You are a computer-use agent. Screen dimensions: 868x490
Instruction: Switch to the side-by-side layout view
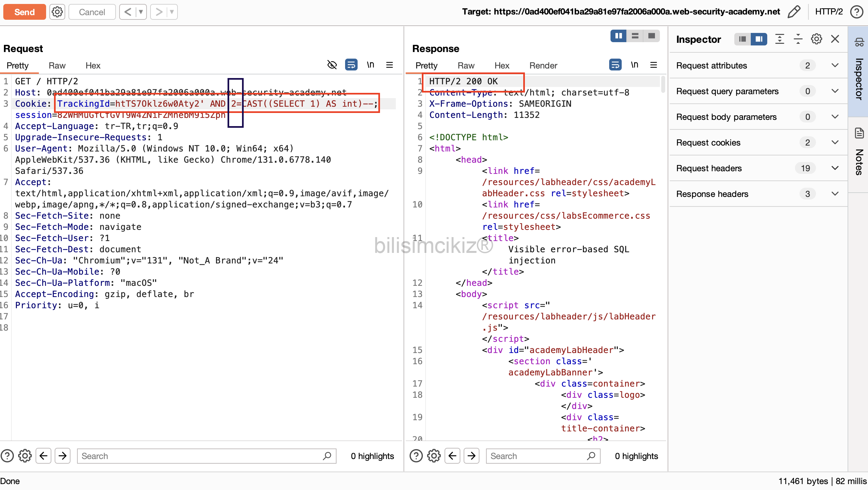pos(618,36)
